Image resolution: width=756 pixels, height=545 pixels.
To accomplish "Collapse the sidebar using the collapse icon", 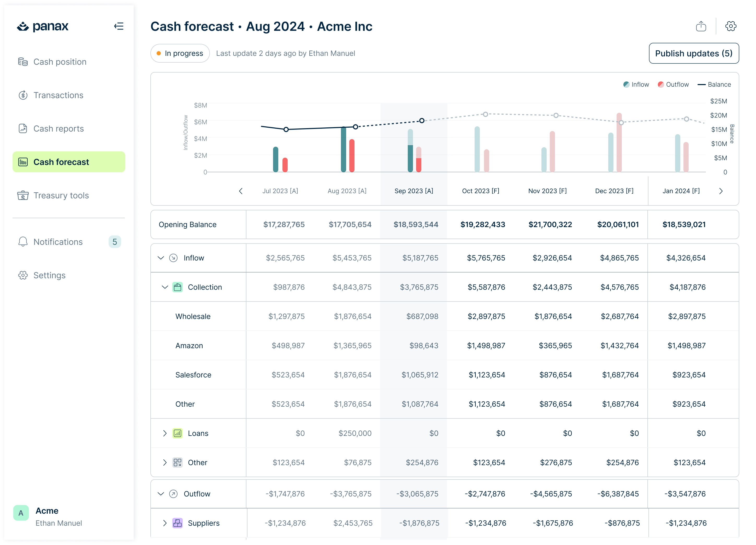I will click(119, 26).
